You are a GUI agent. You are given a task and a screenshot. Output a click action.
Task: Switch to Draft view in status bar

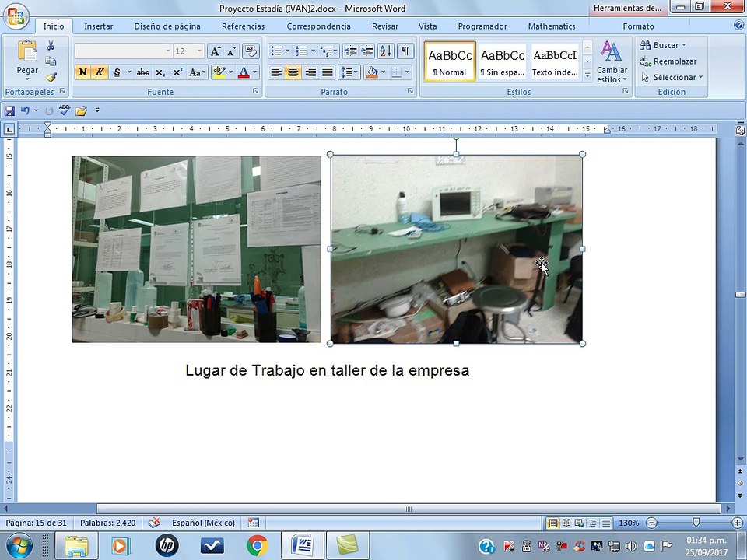coord(606,523)
